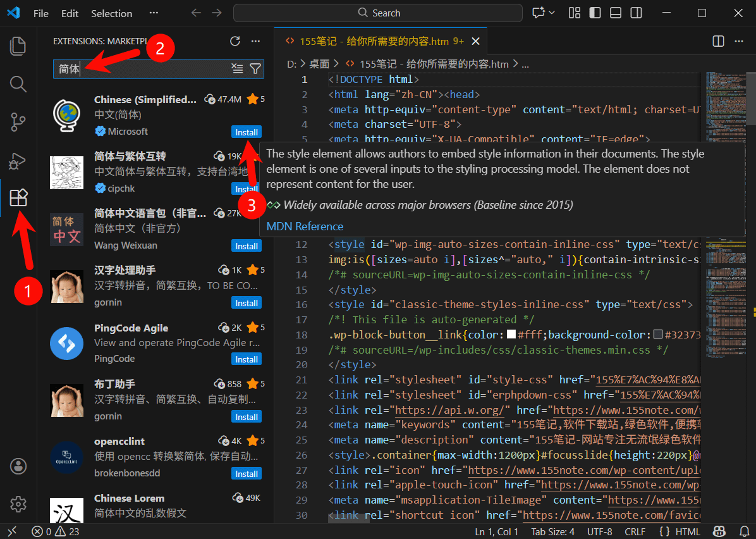Open the Search view in activity bar

click(18, 84)
